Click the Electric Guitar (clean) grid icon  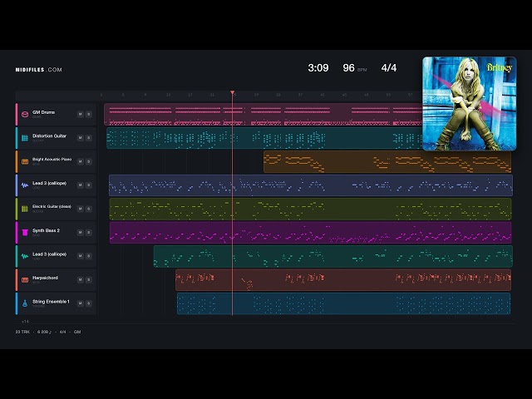[25, 209]
